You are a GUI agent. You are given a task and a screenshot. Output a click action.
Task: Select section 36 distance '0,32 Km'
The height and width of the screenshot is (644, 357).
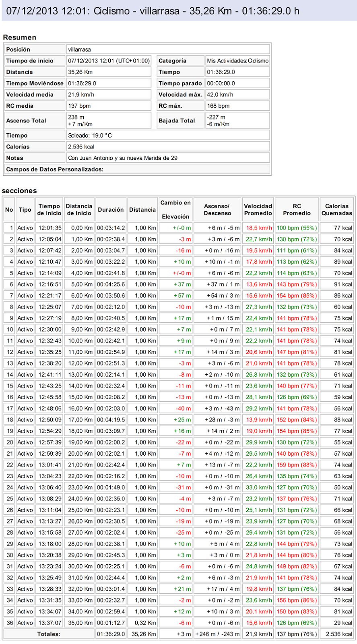tap(145, 622)
